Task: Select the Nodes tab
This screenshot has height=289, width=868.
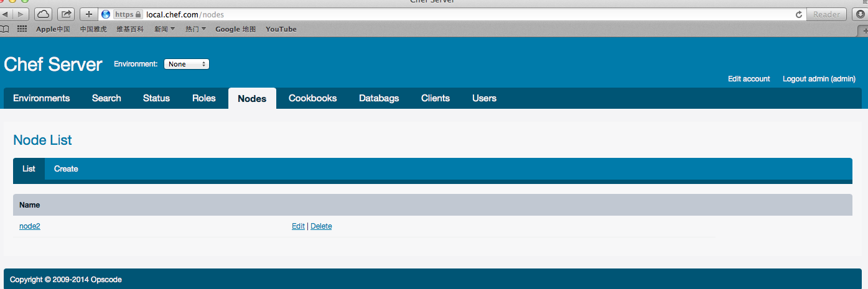Action: click(252, 98)
